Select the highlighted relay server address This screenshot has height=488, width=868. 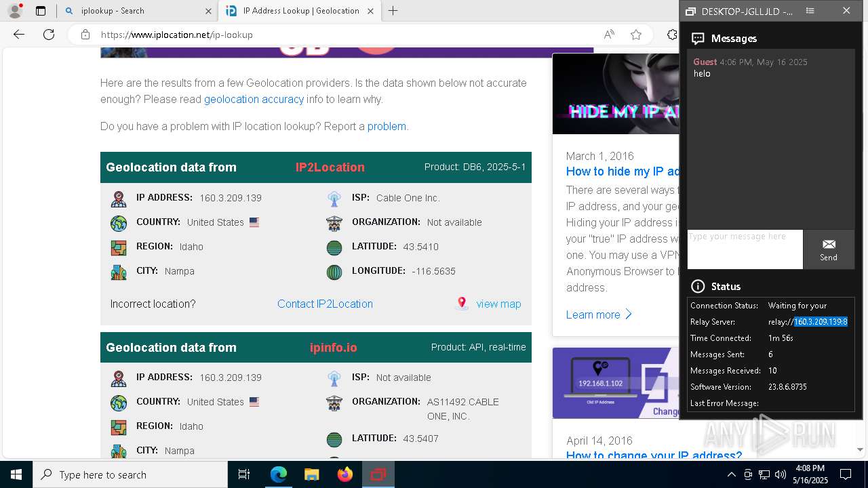[821, 322]
